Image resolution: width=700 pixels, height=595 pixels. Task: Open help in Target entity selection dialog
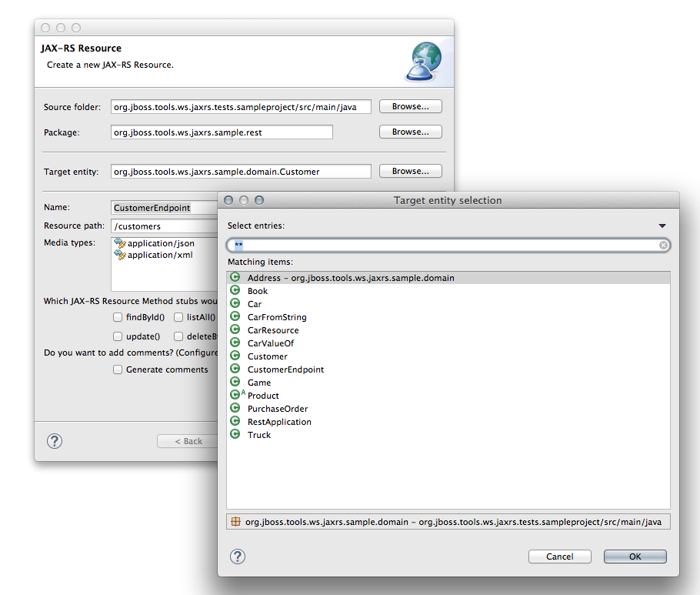238,557
